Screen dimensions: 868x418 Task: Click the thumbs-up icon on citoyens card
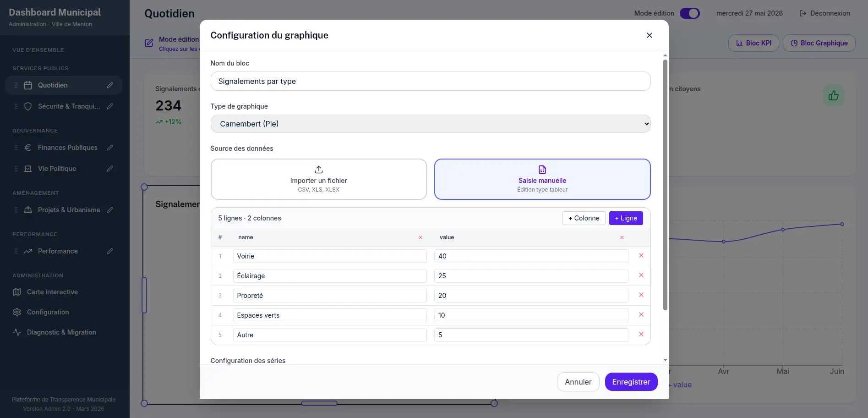coord(833,95)
